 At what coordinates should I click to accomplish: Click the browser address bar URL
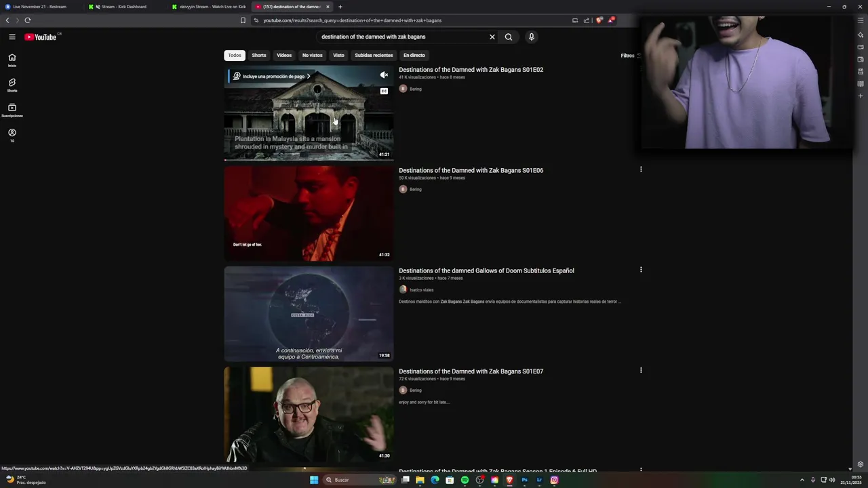tap(352, 20)
